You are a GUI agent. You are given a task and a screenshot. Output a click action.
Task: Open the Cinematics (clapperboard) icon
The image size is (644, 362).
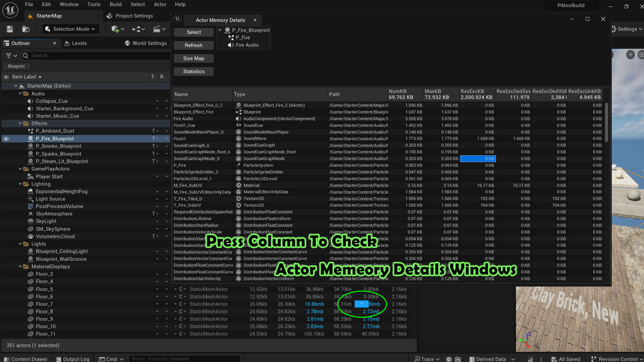pos(157,29)
